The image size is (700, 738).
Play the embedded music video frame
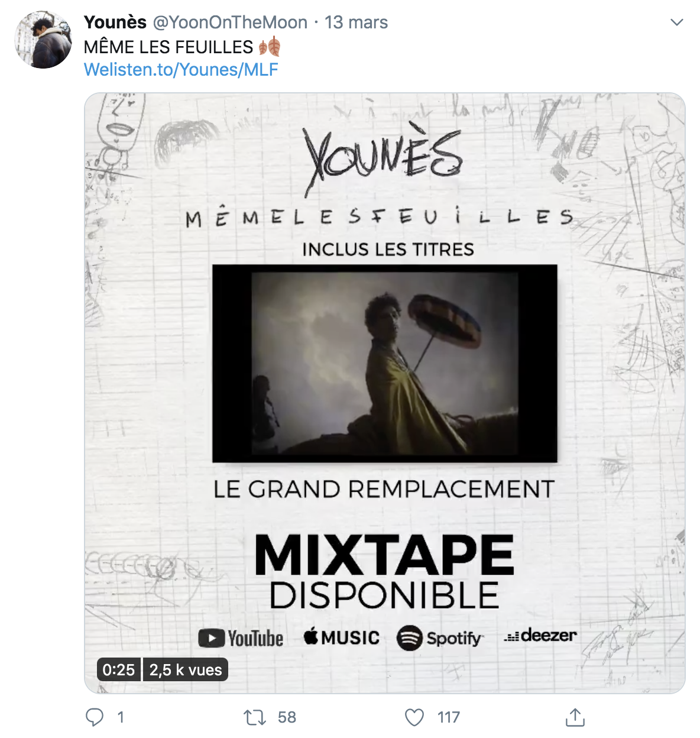pos(385,364)
